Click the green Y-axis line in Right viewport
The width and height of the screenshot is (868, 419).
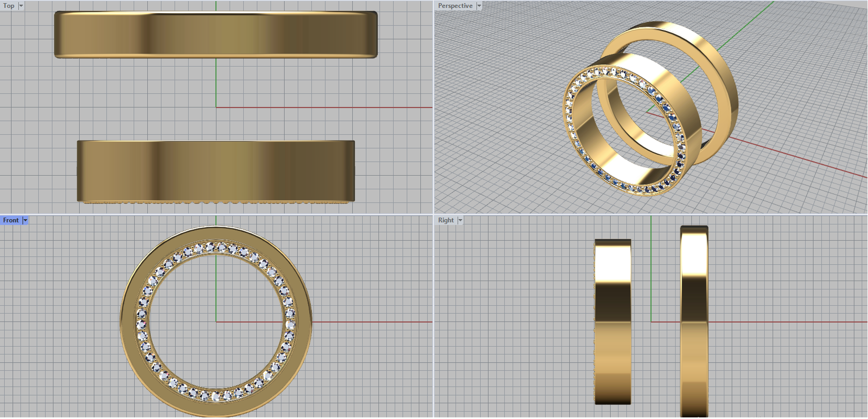[x=651, y=271]
